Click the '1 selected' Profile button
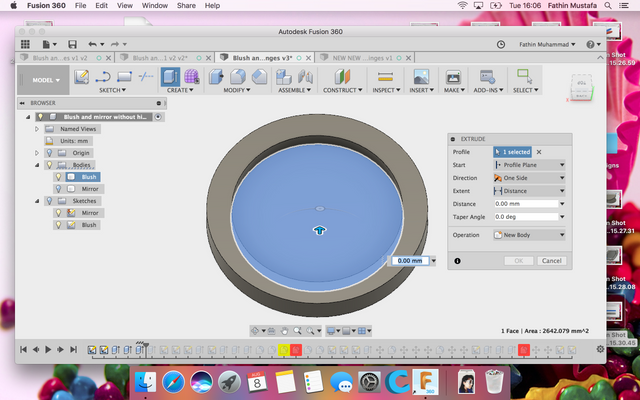 click(x=512, y=152)
